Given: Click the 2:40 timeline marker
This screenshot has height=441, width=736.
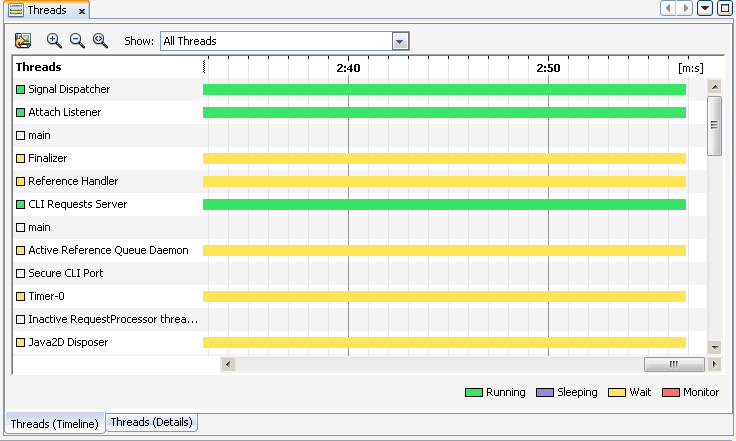Looking at the screenshot, I should pos(348,68).
